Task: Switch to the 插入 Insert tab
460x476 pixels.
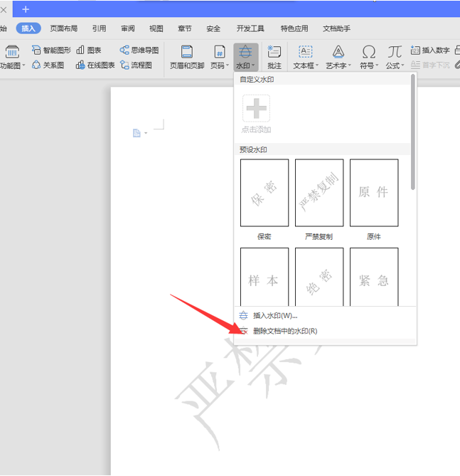Action: coord(28,28)
